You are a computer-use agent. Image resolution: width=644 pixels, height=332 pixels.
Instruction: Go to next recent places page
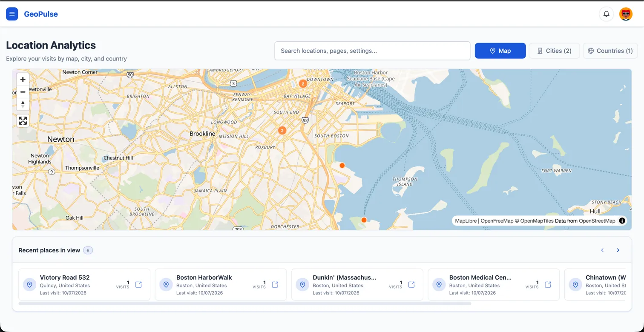tap(618, 250)
